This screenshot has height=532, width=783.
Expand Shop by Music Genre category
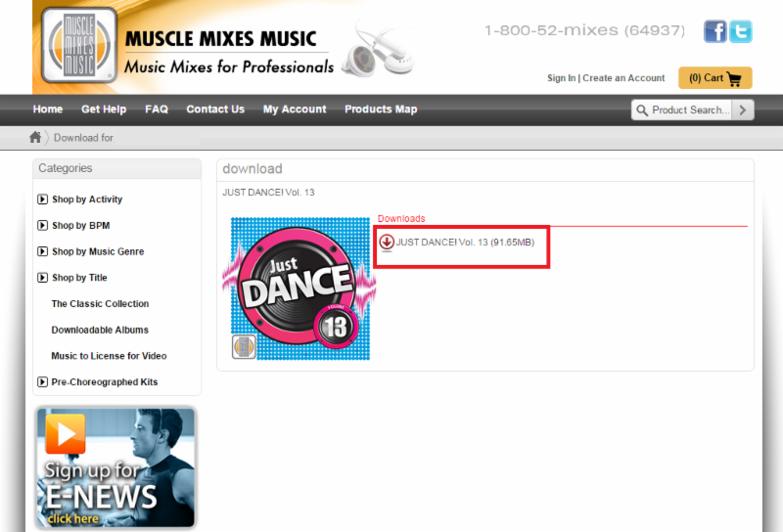[x=42, y=251]
